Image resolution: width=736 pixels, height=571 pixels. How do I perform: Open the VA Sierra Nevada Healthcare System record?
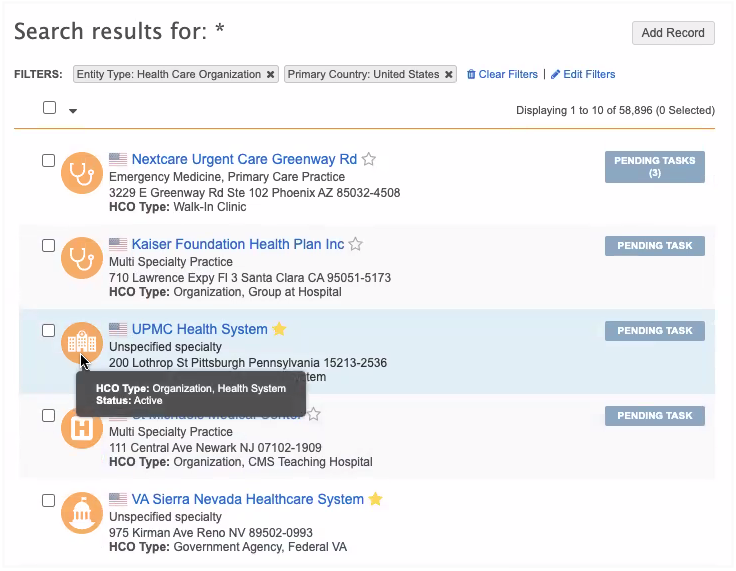tap(247, 499)
